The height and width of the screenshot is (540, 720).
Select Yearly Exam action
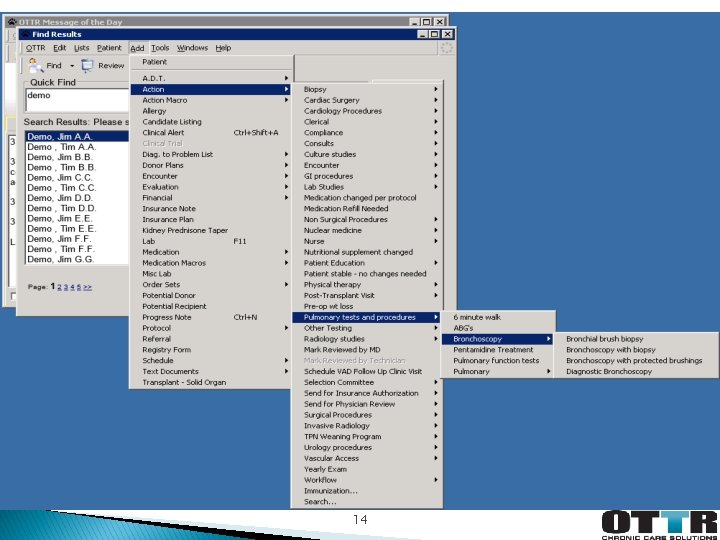coord(367,469)
